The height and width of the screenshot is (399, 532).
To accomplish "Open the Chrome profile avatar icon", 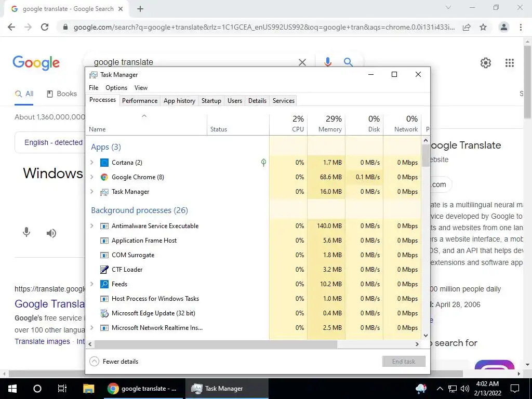I will (504, 27).
